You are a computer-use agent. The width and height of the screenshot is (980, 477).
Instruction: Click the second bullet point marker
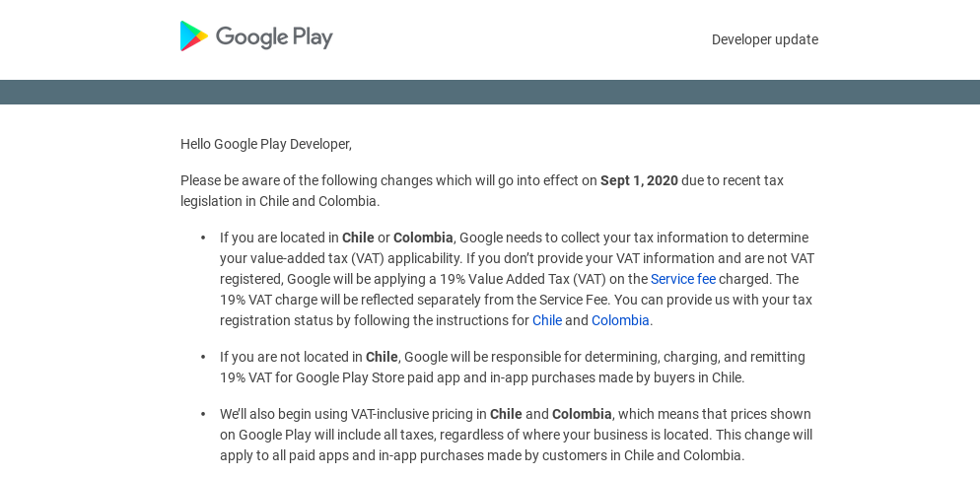pyautogui.click(x=203, y=357)
